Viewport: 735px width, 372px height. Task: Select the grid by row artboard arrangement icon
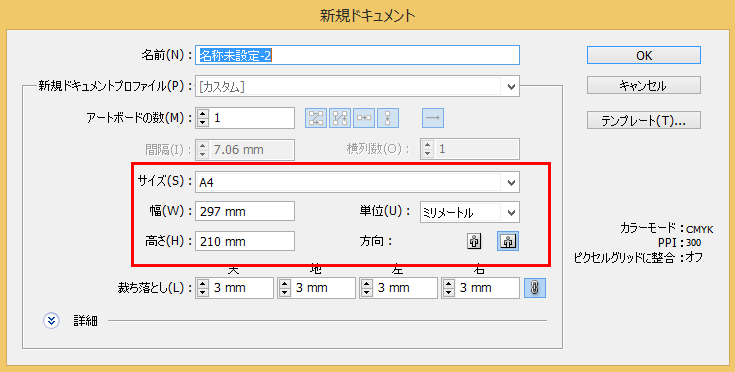pyautogui.click(x=316, y=118)
